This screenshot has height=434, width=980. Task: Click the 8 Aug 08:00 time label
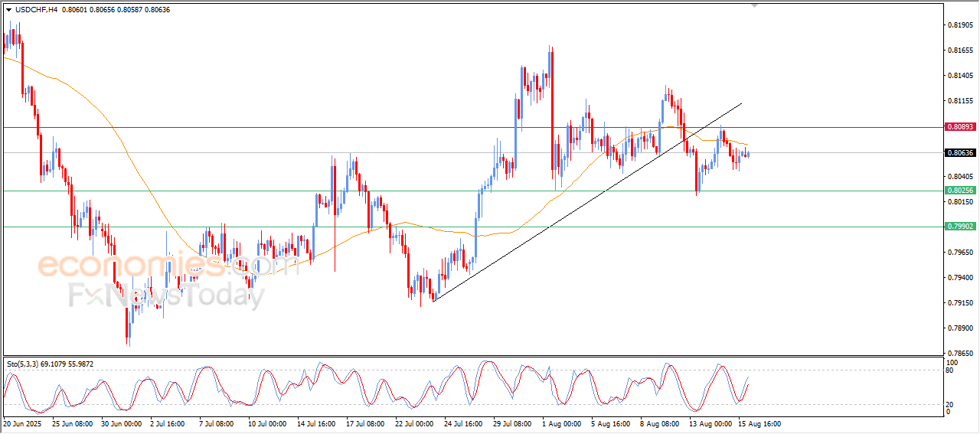coord(658,423)
